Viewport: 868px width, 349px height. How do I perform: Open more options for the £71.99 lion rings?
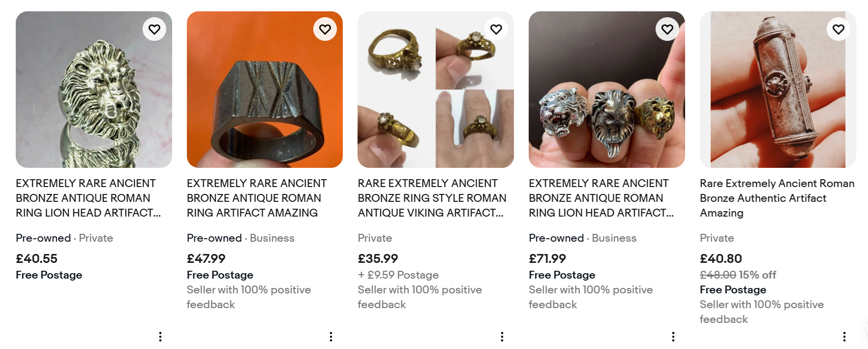[x=673, y=337]
